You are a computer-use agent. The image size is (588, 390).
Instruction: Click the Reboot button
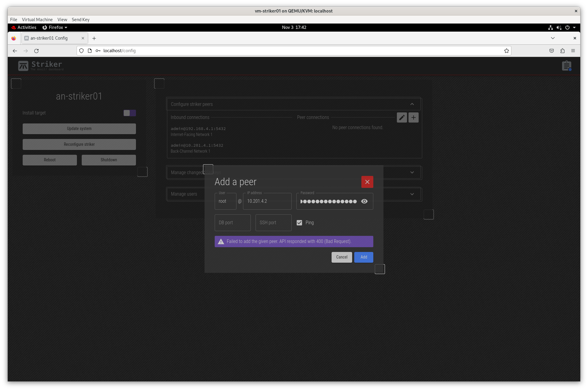(x=50, y=160)
